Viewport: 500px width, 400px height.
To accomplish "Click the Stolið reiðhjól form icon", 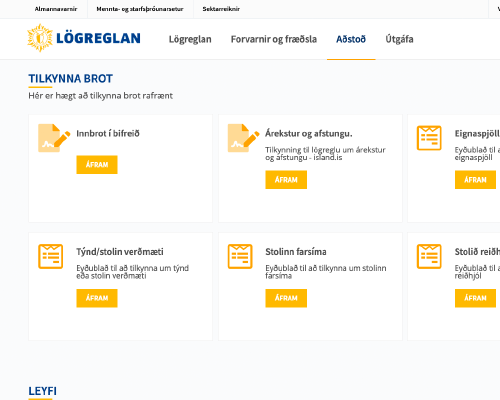I will [x=429, y=256].
